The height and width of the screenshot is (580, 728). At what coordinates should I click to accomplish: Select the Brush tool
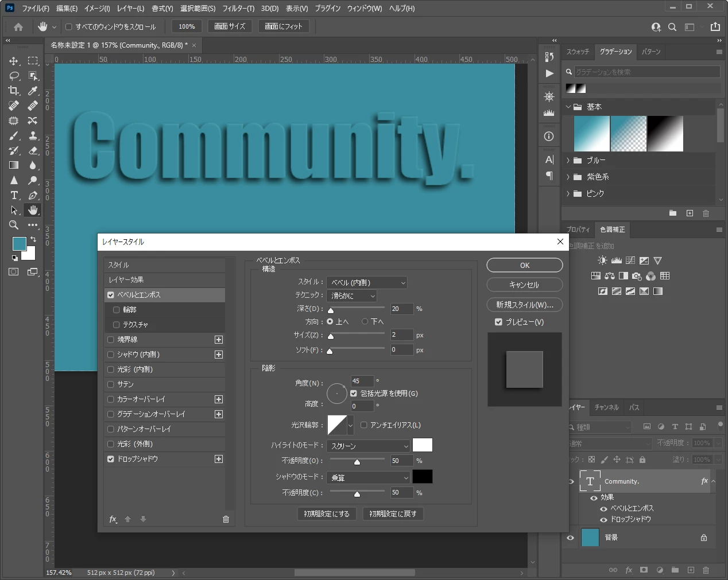point(14,136)
